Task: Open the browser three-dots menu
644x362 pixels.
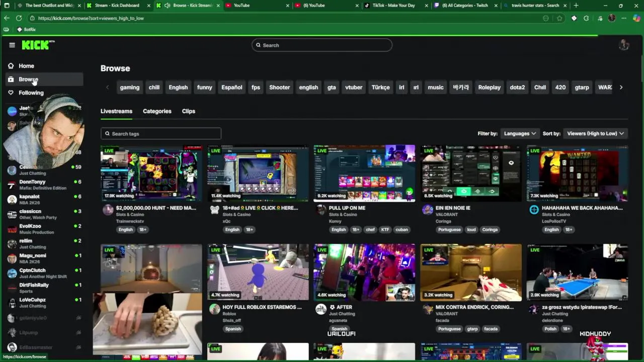Action: coord(624,18)
